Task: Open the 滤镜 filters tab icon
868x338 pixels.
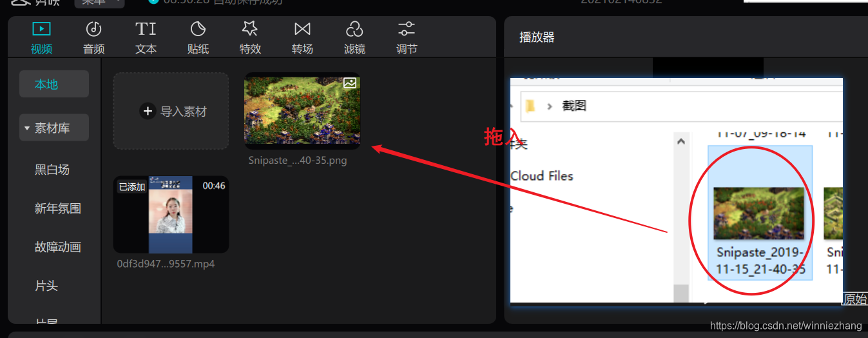Action: click(x=354, y=28)
